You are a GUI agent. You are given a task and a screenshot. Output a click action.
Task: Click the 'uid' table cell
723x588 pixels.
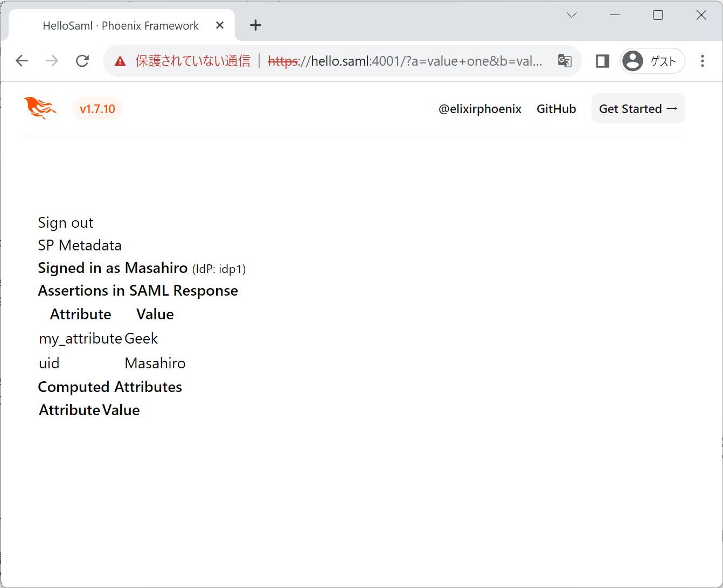[x=49, y=363]
